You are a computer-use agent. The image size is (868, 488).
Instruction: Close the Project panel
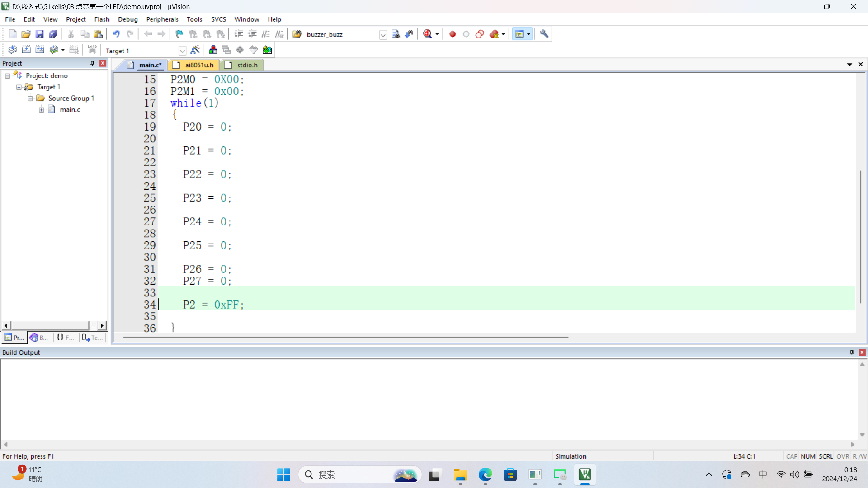[103, 63]
